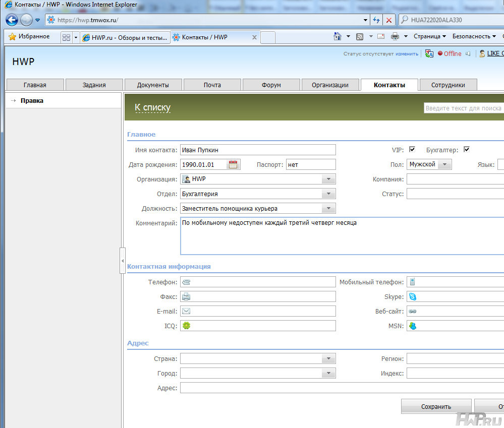This screenshot has width=504, height=428.
Task: Click the Сохранить button
Action: coord(436,406)
